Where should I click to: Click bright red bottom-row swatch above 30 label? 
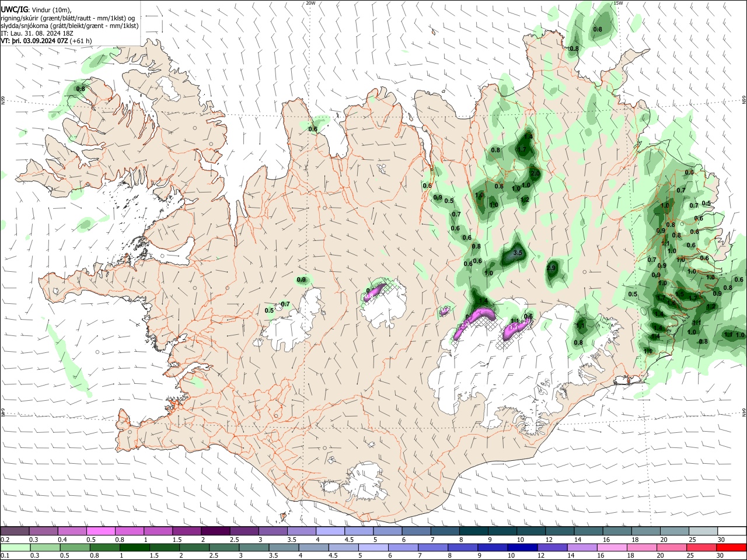click(731, 547)
